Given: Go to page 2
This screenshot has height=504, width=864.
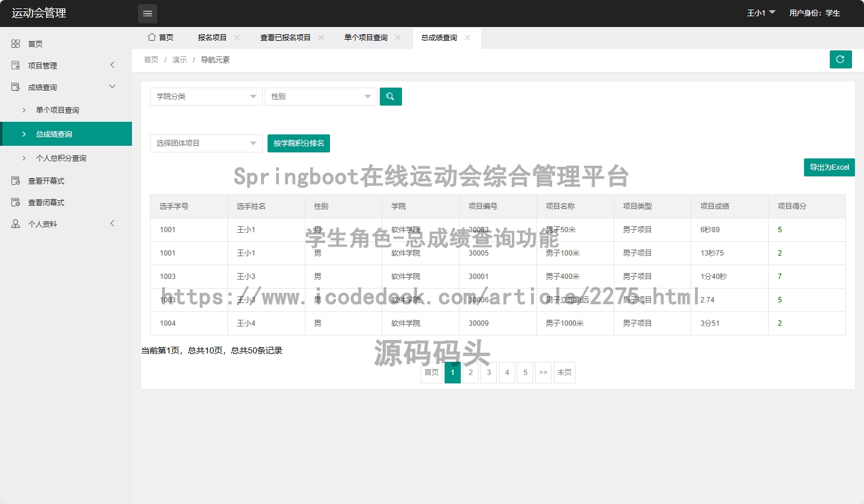Looking at the screenshot, I should (470, 373).
